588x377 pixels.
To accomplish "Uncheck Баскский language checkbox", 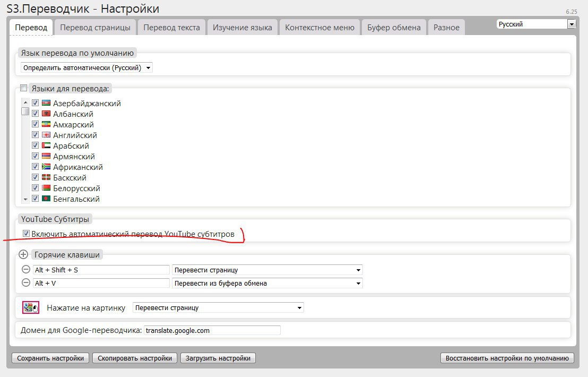I will (x=35, y=177).
